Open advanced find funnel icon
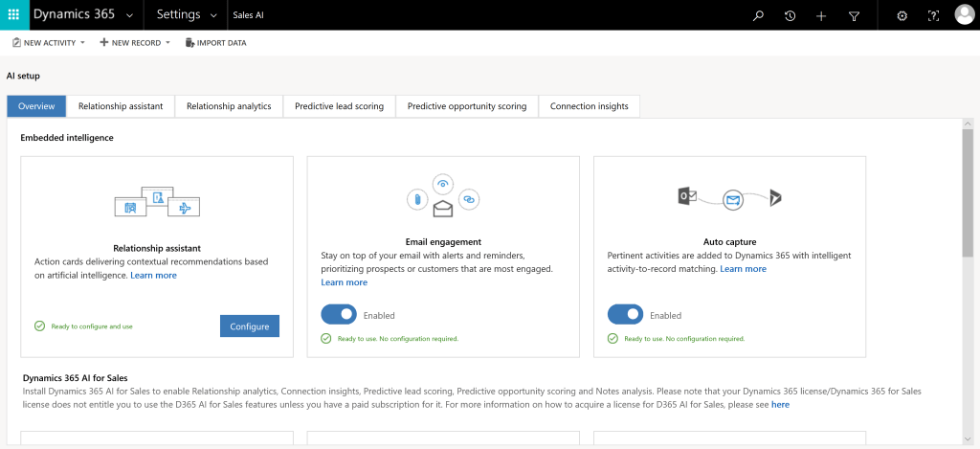This screenshot has height=449, width=980. (x=855, y=15)
